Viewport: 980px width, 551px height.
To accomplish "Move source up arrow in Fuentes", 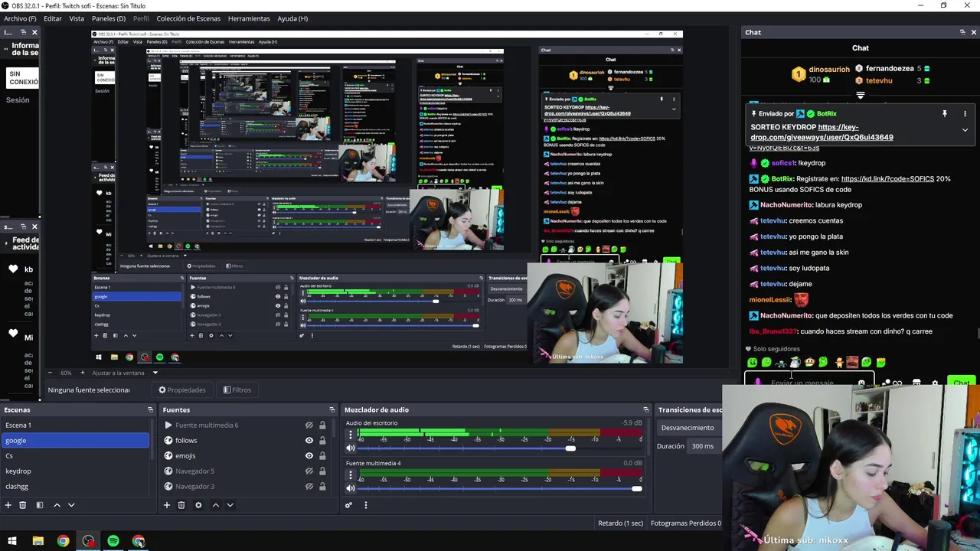I will (215, 505).
